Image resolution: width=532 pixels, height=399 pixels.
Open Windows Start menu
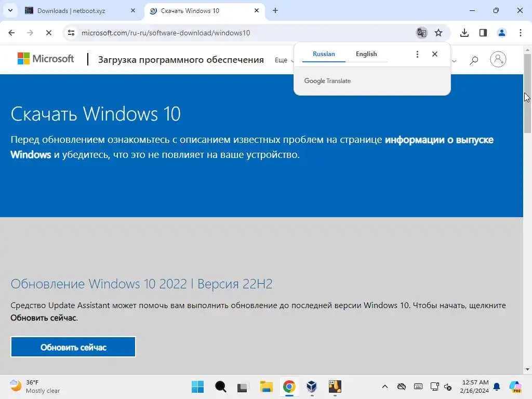(197, 387)
